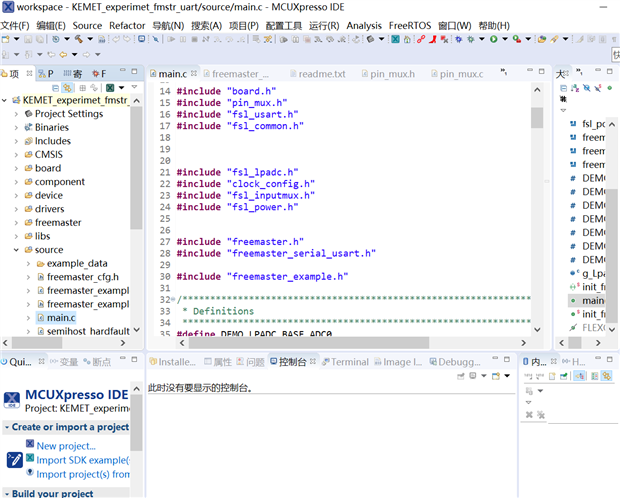Image resolution: width=620 pixels, height=498 pixels.
Task: Select the main entry in the outline panel
Action: click(x=587, y=301)
